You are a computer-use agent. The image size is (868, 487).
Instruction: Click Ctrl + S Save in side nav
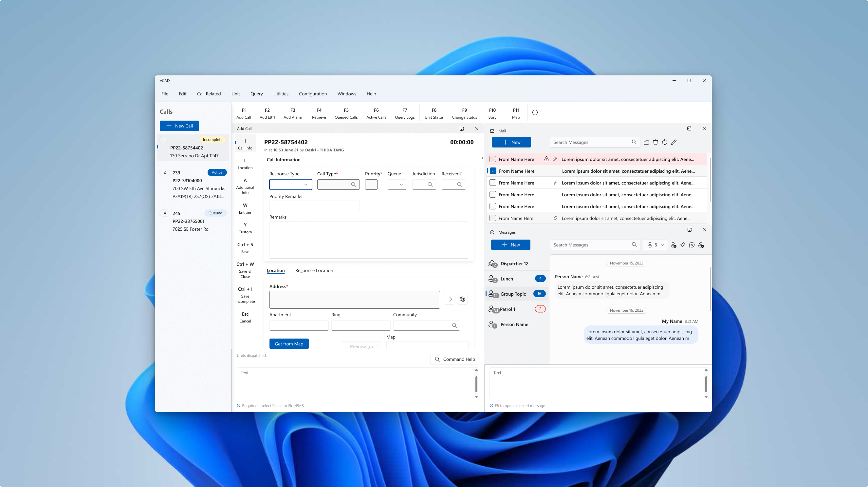[245, 248]
